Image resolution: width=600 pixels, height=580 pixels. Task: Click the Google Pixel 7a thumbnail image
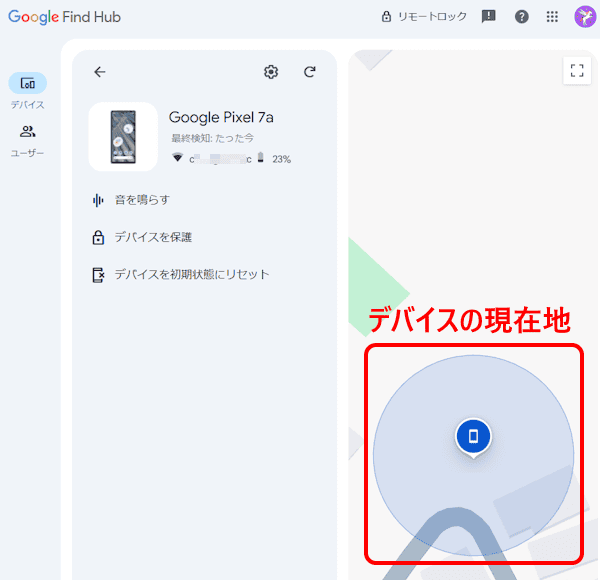[123, 137]
